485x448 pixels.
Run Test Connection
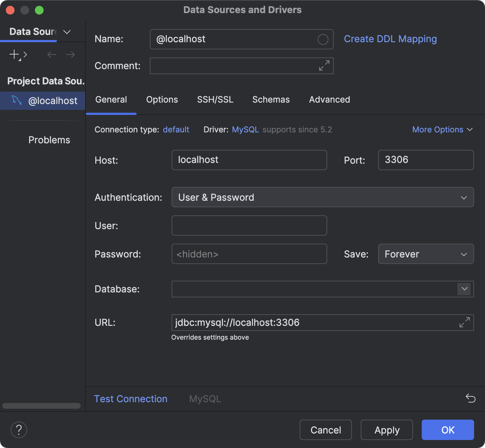pyautogui.click(x=131, y=399)
